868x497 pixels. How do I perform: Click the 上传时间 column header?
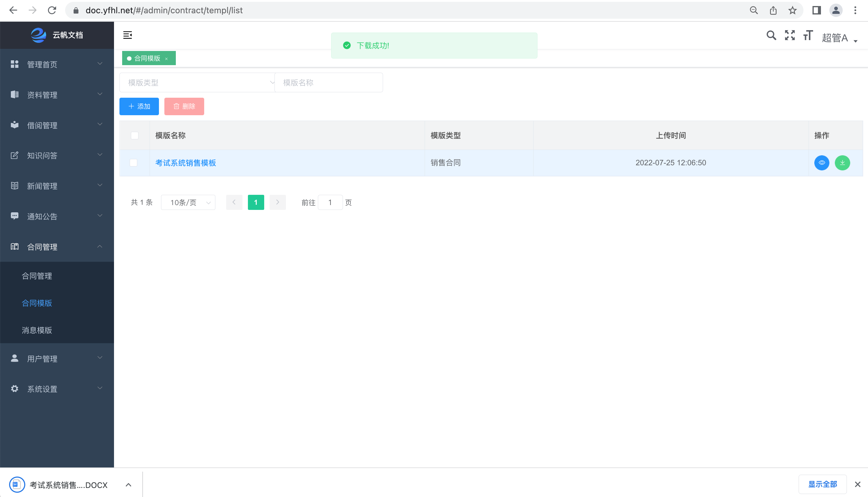pyautogui.click(x=671, y=135)
